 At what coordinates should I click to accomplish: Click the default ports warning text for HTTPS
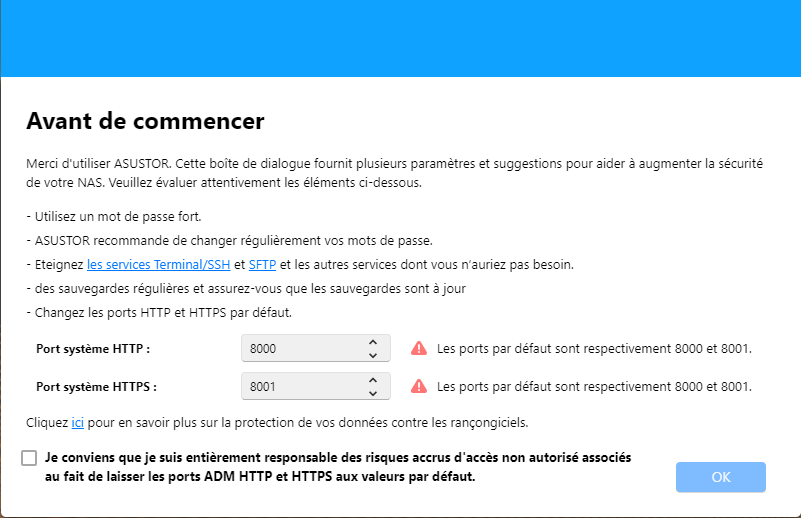594,385
